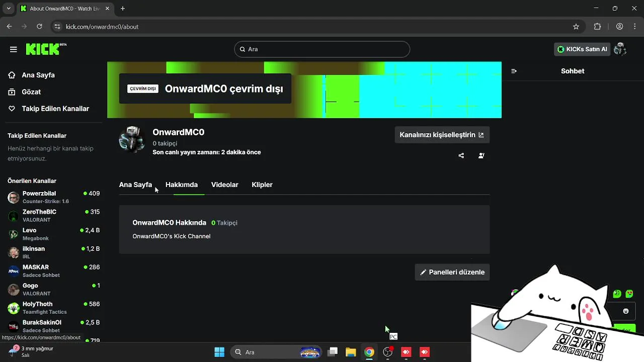The height and width of the screenshot is (362, 644).
Task: Open recommended channel Levo
Action: pyautogui.click(x=53, y=234)
